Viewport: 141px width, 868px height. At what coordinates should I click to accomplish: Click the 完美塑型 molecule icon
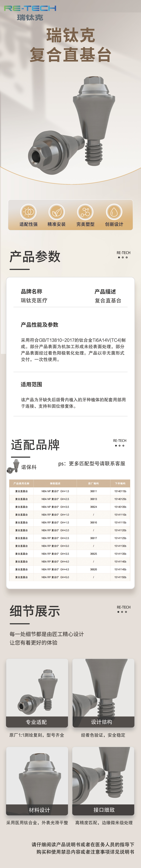click(85, 212)
